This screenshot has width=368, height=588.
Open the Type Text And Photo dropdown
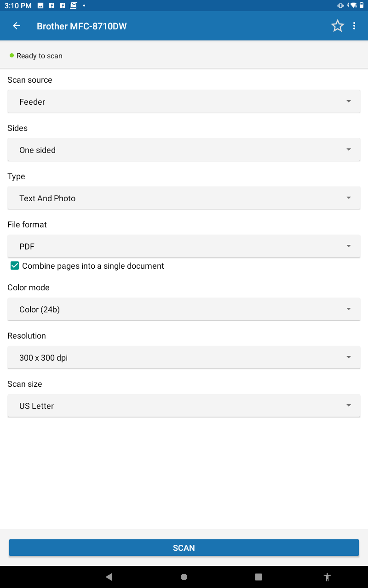click(x=184, y=198)
